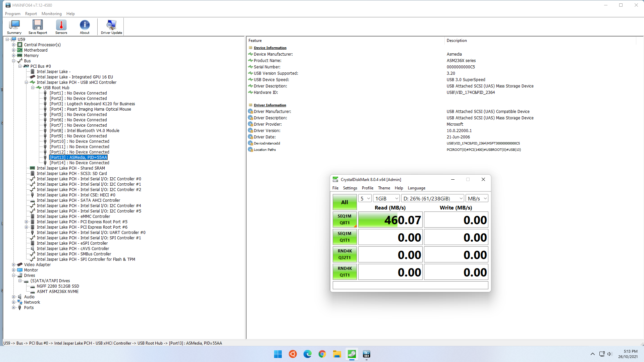Open CrystalDiskMark Theme menu
Viewport: 644px width, 362px height.
click(384, 188)
